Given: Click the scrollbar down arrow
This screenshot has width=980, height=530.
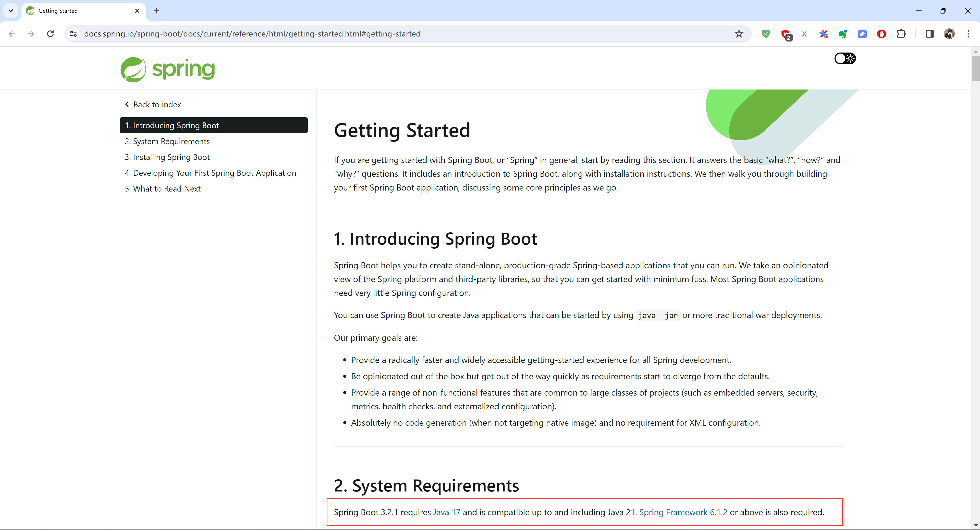Looking at the screenshot, I should click(975, 525).
